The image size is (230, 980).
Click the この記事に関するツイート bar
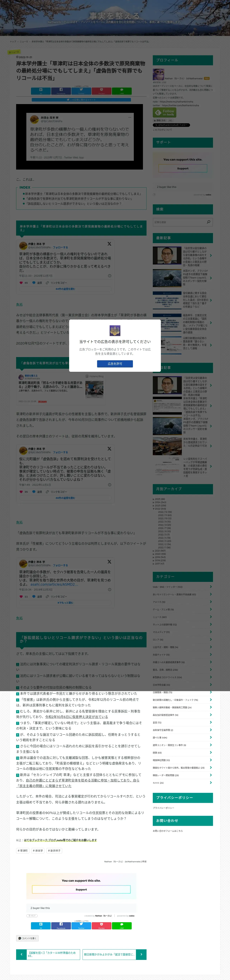tap(81, 100)
